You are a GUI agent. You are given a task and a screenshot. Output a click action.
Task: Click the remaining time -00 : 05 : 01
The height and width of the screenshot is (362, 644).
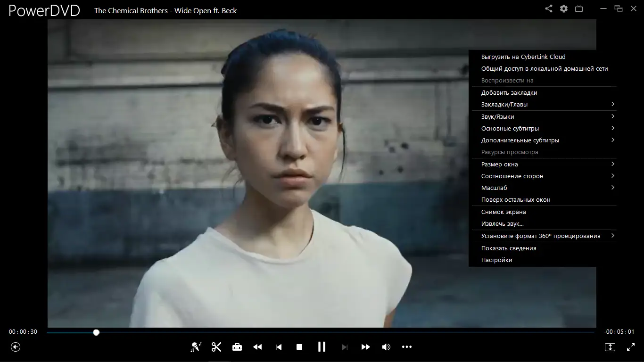pyautogui.click(x=619, y=332)
